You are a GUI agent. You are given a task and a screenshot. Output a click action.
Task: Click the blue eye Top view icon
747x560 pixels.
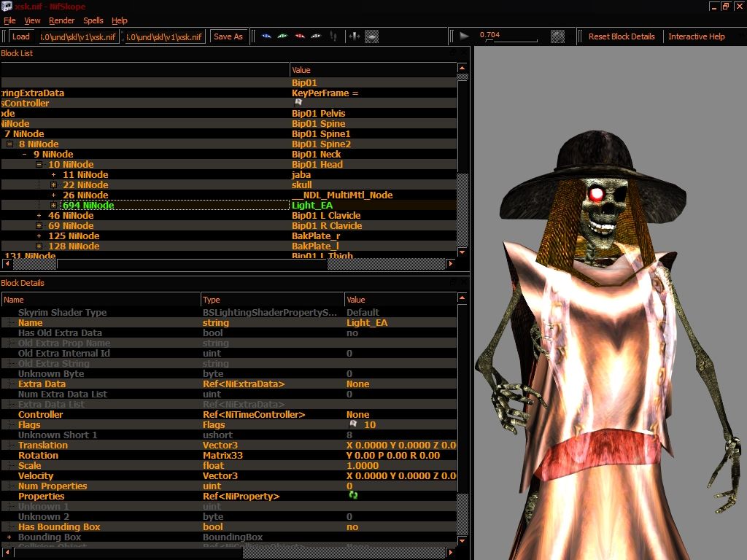[x=266, y=36]
